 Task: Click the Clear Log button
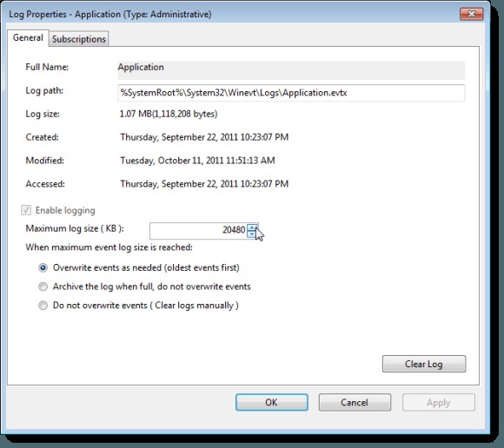pyautogui.click(x=424, y=364)
